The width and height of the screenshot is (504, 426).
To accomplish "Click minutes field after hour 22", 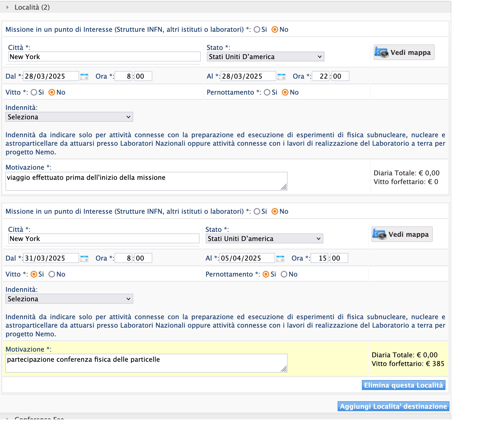I will coord(340,76).
